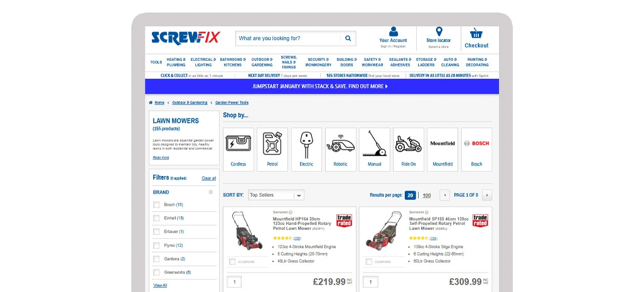
Task: Click the Stack & Save promo banner
Action: [322, 86]
